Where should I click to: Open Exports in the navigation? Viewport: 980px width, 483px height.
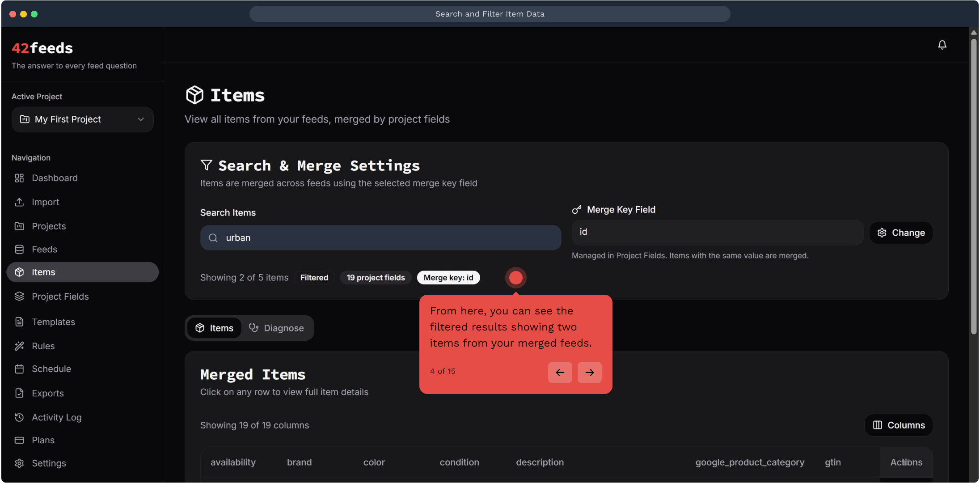pyautogui.click(x=47, y=393)
